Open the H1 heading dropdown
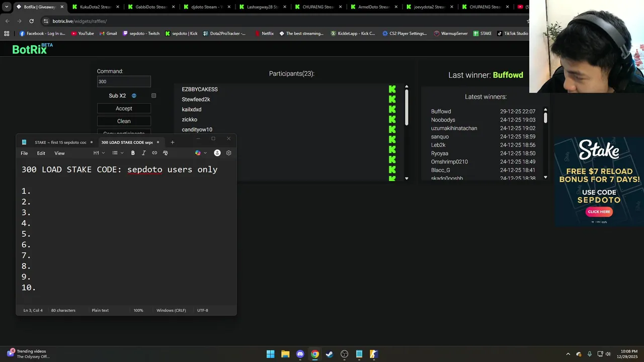 (99, 153)
